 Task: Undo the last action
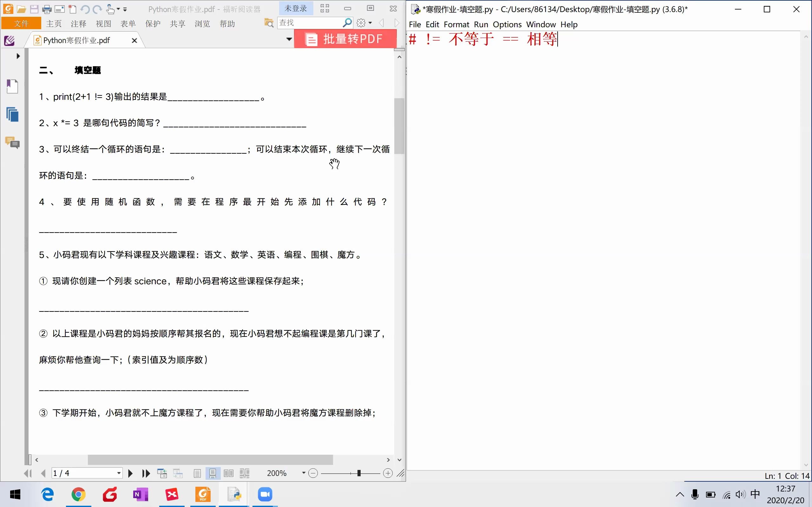pos(86,9)
